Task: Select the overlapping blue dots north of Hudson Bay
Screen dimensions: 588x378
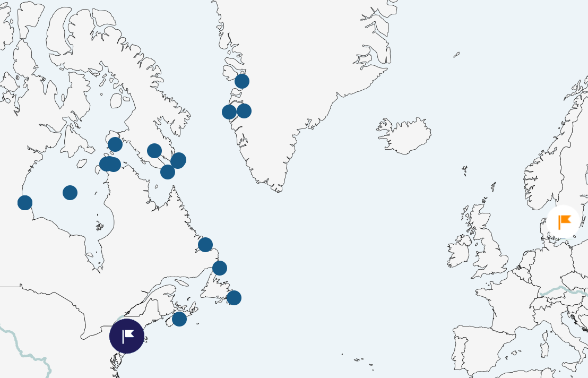Action: (x=110, y=164)
